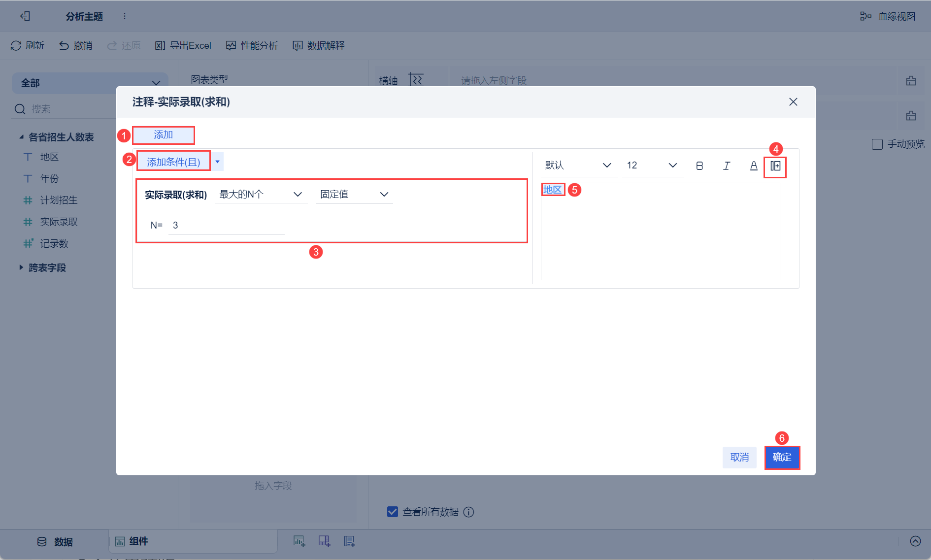Select the 记录数 field
931x560 pixels.
(54, 243)
